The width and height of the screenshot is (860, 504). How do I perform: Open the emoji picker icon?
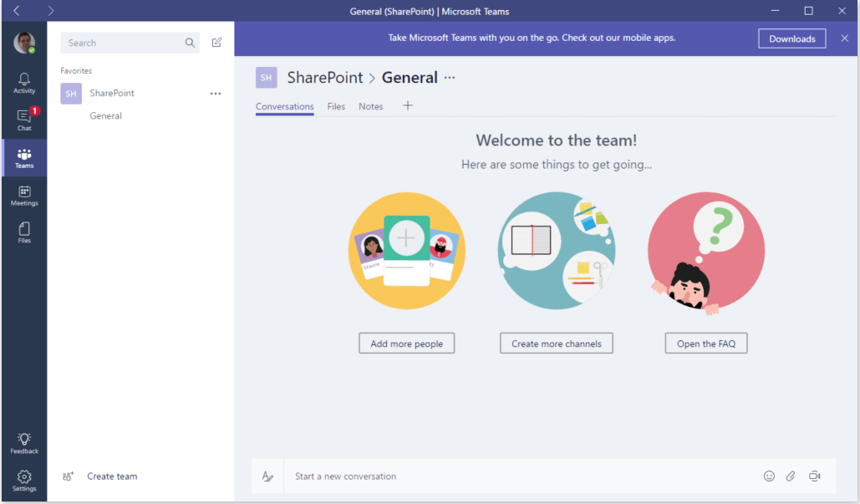pyautogui.click(x=769, y=476)
